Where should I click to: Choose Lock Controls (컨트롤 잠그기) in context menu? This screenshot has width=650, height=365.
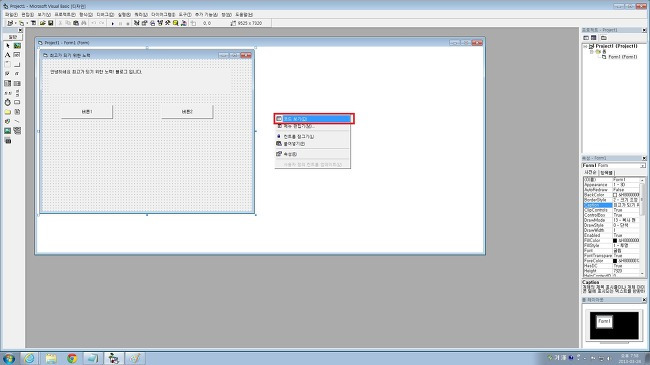(313, 136)
